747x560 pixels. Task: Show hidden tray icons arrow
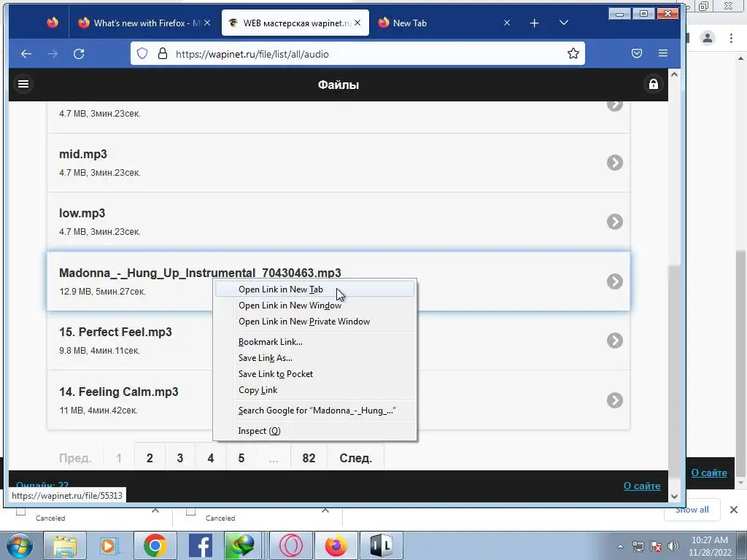tap(620, 546)
